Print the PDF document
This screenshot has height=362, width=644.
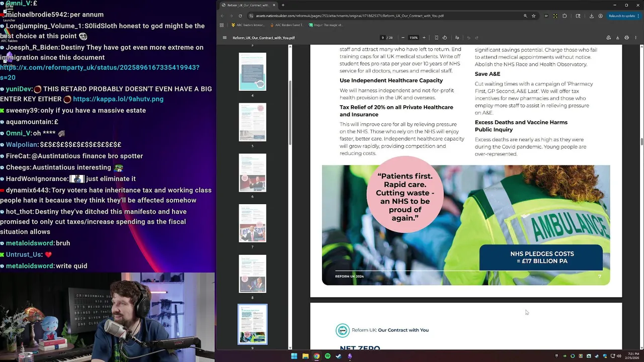pos(626,38)
